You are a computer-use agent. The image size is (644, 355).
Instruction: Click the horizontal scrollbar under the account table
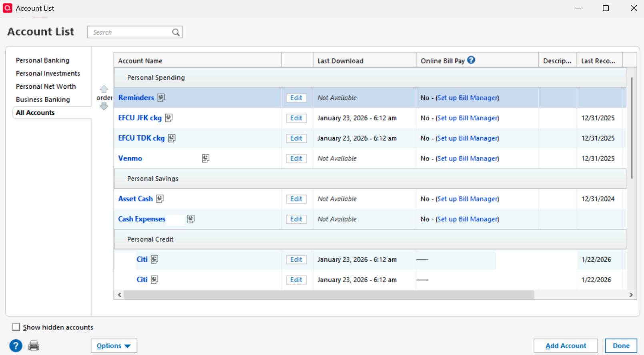point(329,295)
